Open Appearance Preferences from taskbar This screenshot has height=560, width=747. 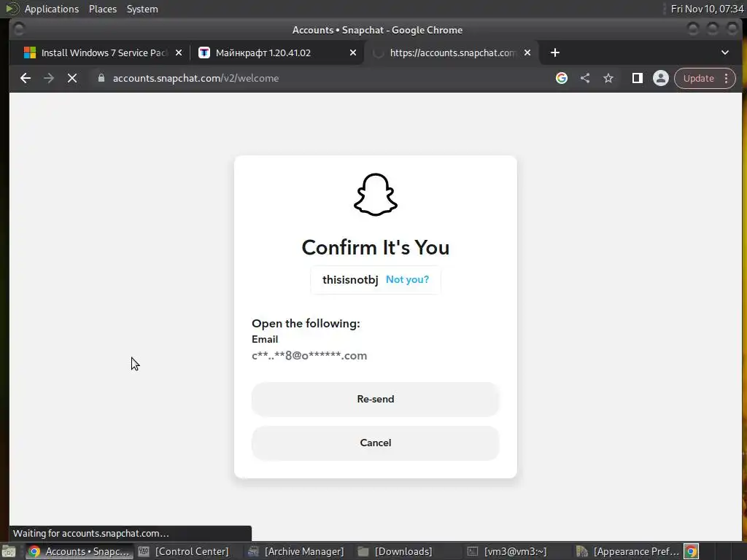pos(627,551)
